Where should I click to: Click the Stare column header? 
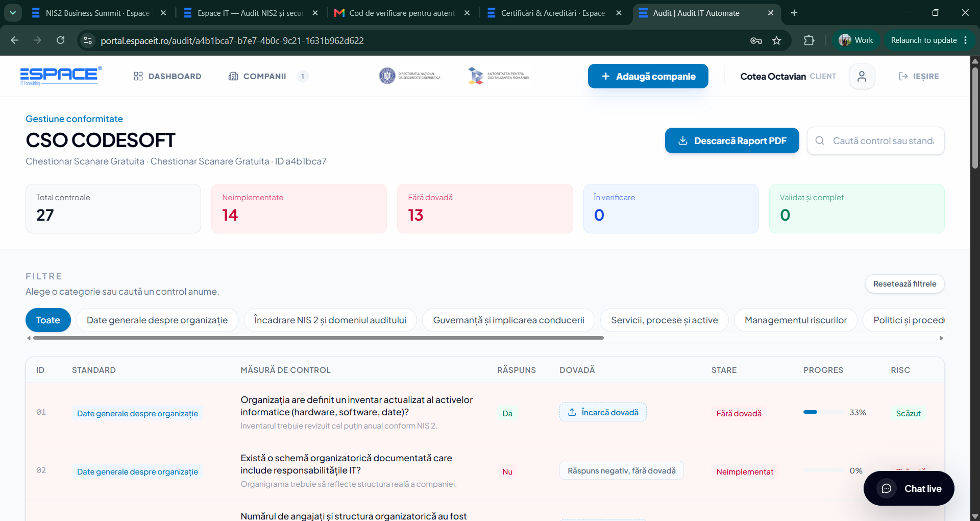pyautogui.click(x=724, y=370)
